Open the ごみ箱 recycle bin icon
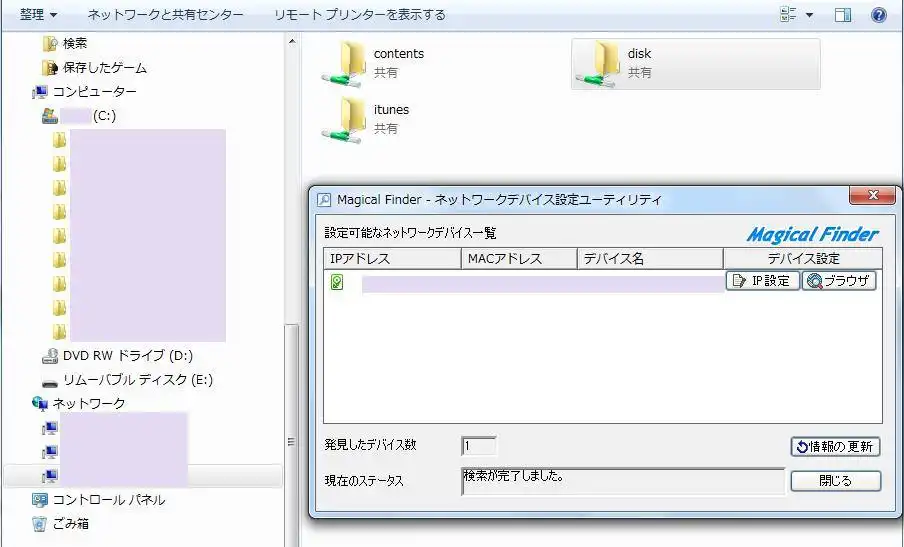 [40, 523]
